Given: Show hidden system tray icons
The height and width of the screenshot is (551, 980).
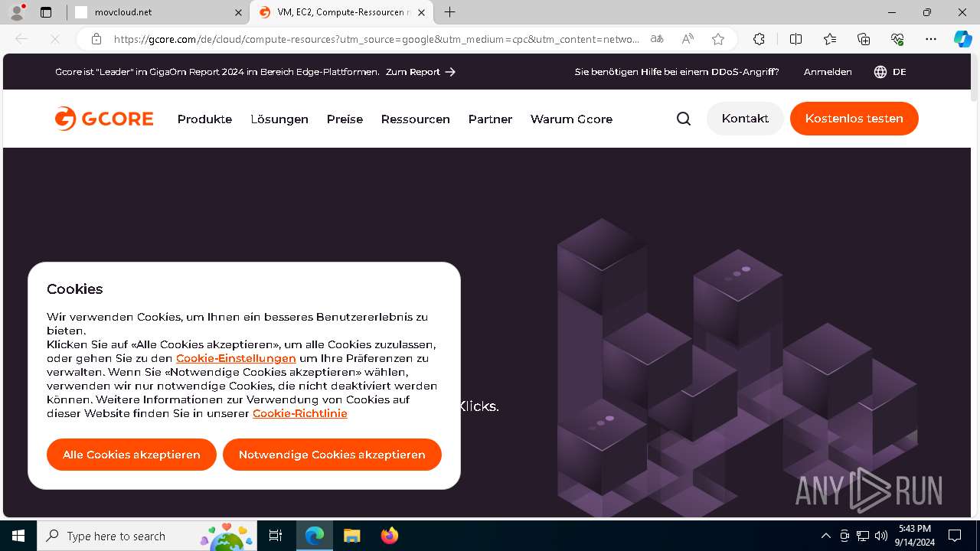Looking at the screenshot, I should tap(826, 536).
